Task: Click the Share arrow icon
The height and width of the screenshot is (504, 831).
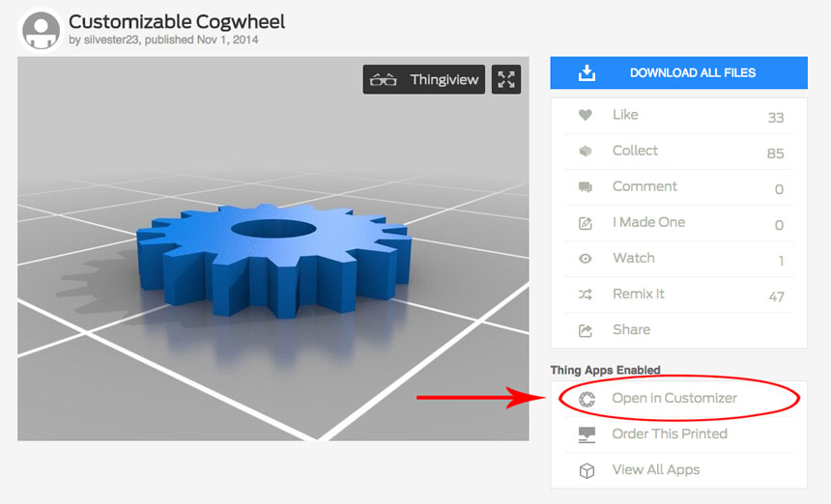Action: [585, 330]
